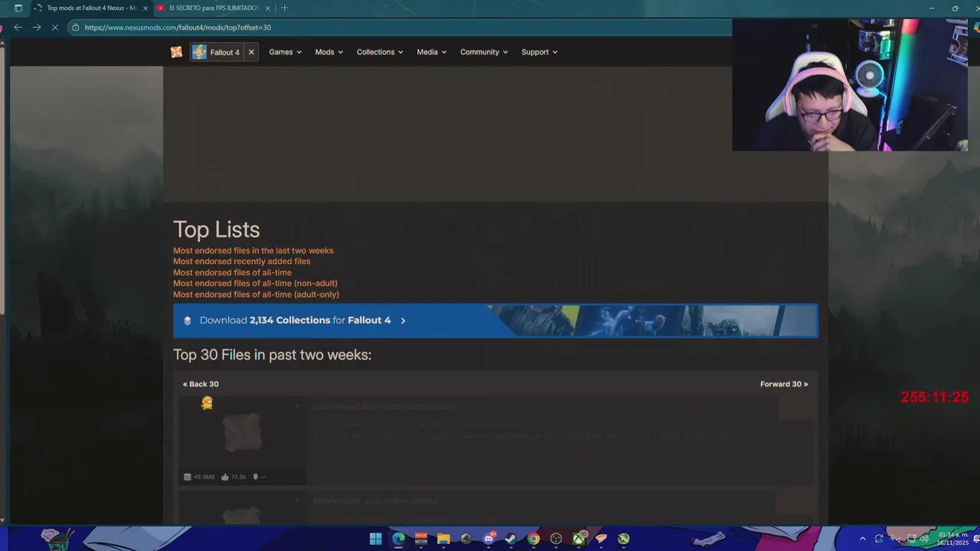Expand the Support menu
This screenshot has height=551, width=980.
(539, 52)
